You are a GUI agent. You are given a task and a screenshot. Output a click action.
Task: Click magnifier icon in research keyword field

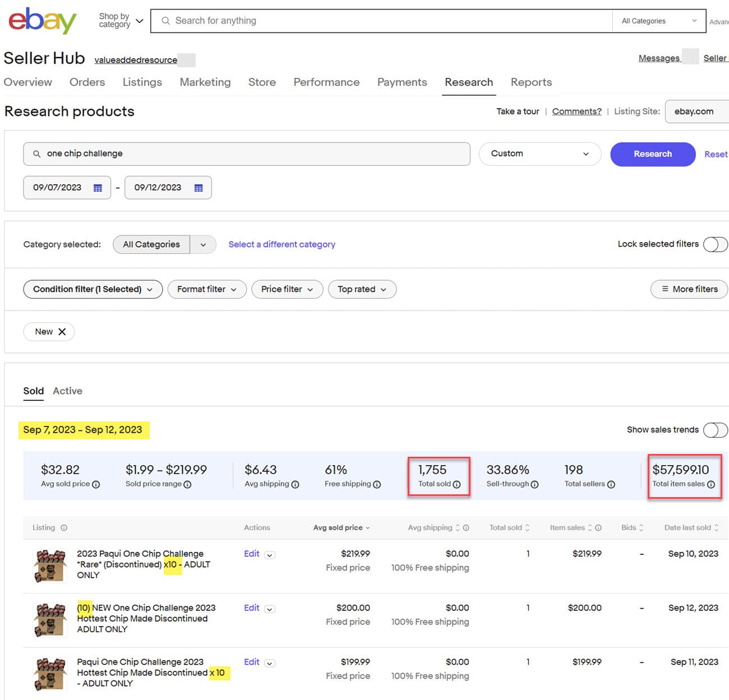point(36,154)
